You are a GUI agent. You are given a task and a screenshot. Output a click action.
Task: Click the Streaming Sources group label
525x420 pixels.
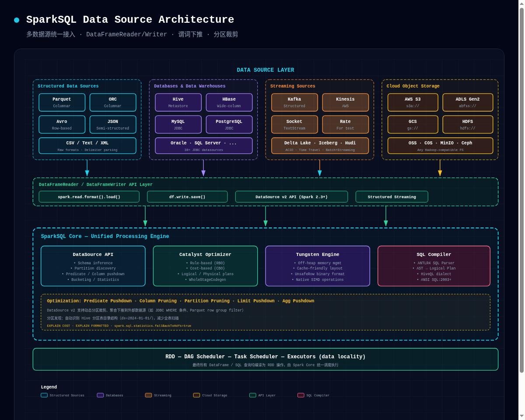coord(293,86)
